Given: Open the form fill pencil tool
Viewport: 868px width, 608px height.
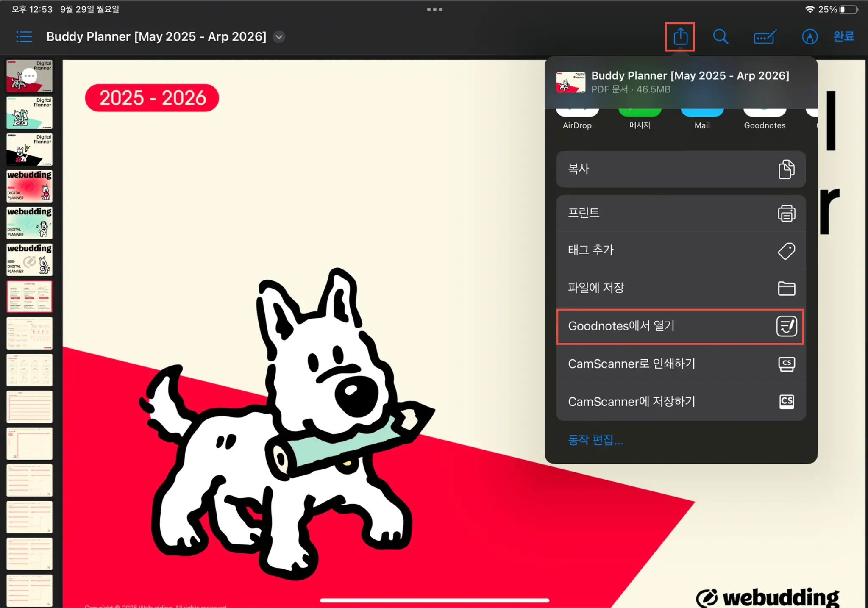Looking at the screenshot, I should click(765, 37).
